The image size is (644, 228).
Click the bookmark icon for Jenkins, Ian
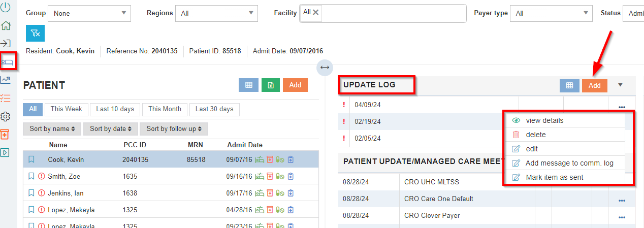(x=31, y=193)
